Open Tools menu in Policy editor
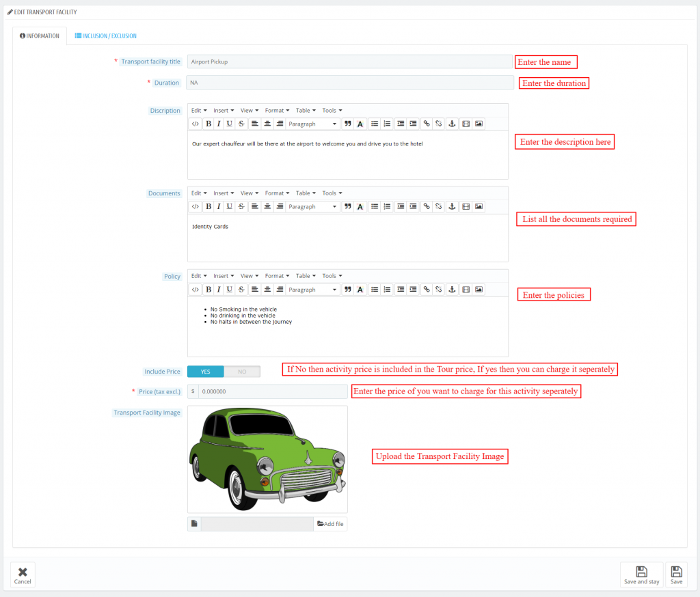 (332, 276)
